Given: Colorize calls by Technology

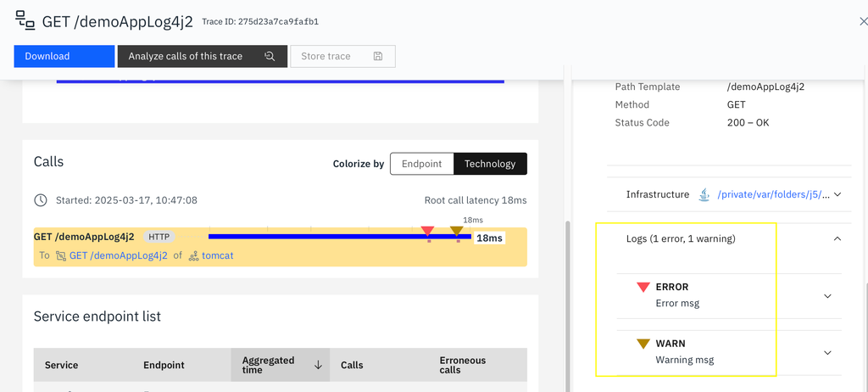Looking at the screenshot, I should tap(490, 164).
